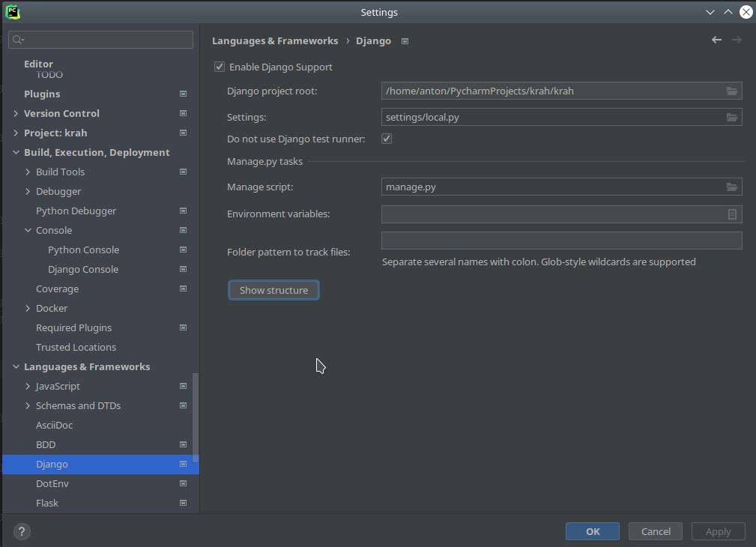Click project-level icon in the Django breadcrumb
756x547 pixels.
point(405,41)
